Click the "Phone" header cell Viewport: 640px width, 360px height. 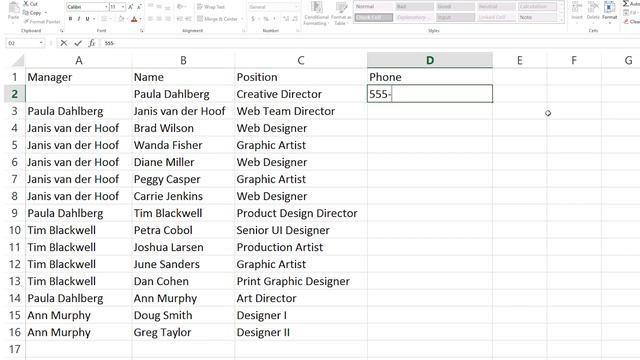[x=430, y=77]
